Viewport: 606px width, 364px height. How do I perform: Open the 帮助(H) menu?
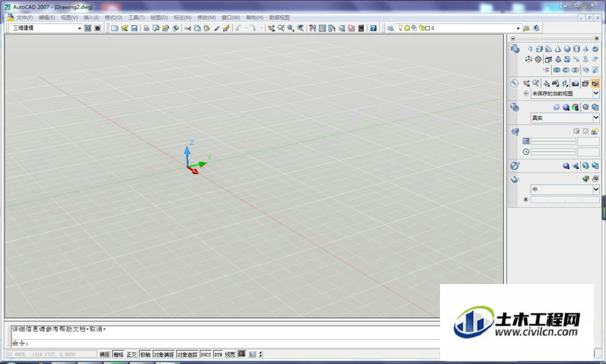(x=255, y=18)
